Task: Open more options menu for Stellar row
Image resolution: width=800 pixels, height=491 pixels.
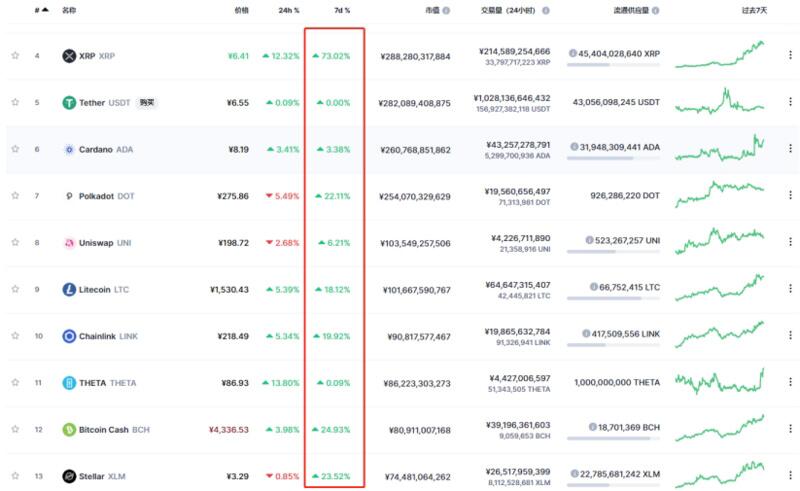Action: point(790,475)
